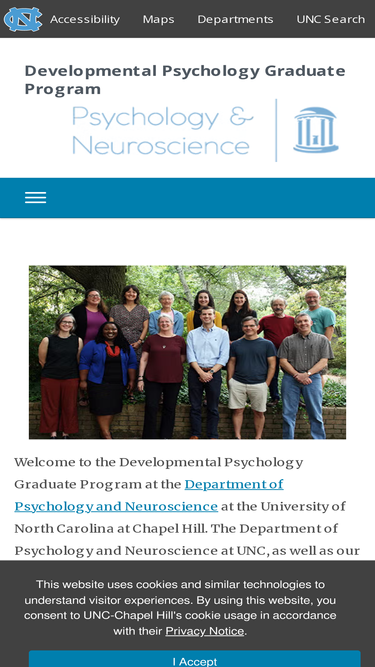Click the cookie consent message text
The width and height of the screenshot is (375, 667).
180,608
